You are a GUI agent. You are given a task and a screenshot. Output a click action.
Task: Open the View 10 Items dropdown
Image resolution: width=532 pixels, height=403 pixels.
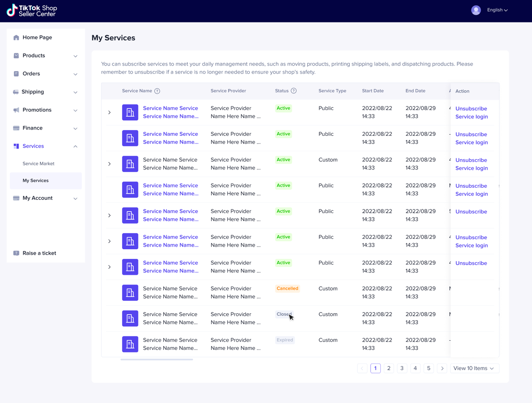point(474,369)
